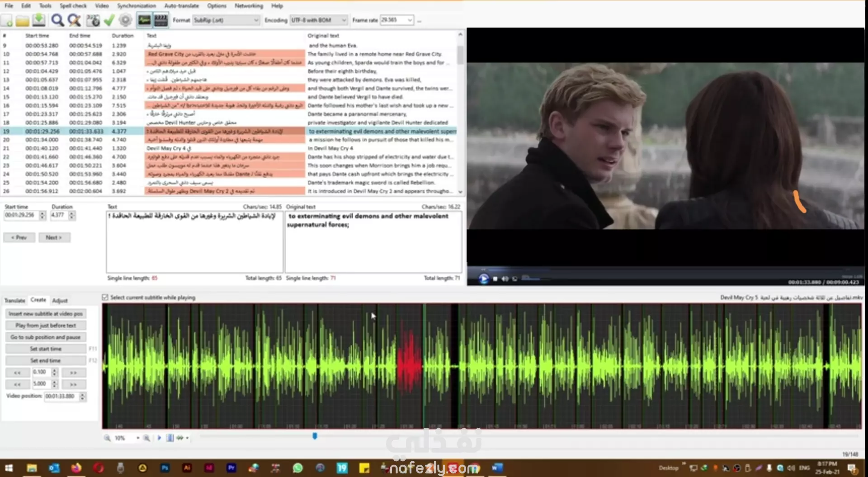Stop the video playback
Viewport: 868px width, 477px height.
pos(495,279)
